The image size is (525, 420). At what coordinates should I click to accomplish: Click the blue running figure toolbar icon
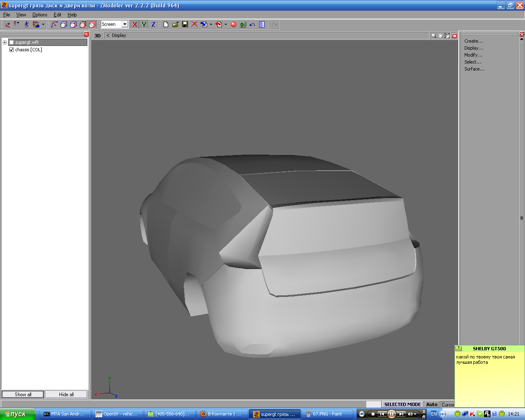(x=26, y=25)
